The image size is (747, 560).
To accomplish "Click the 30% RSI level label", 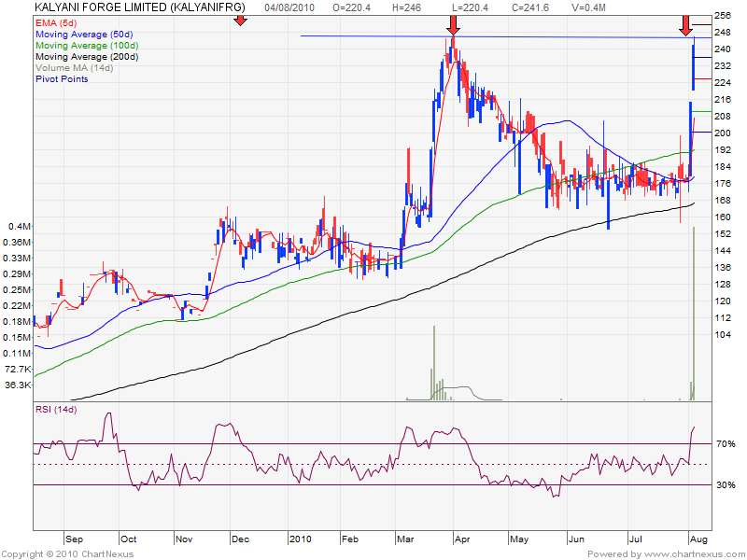I will pos(726,484).
